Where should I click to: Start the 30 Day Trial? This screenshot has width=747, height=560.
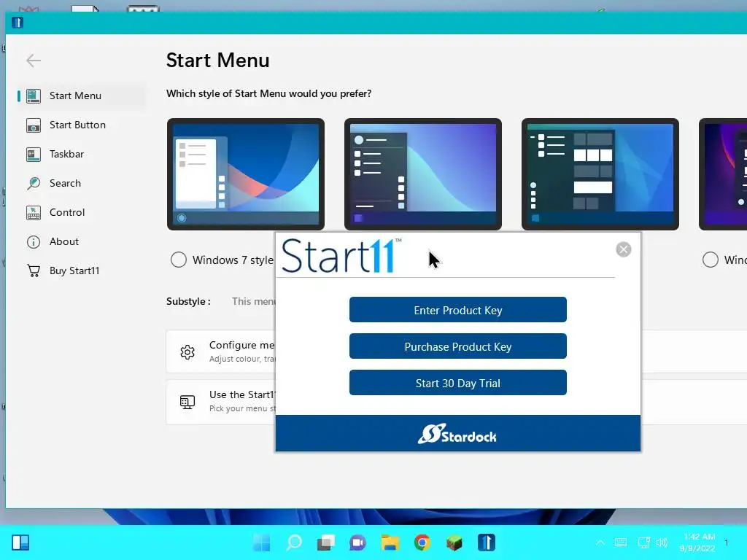click(458, 383)
